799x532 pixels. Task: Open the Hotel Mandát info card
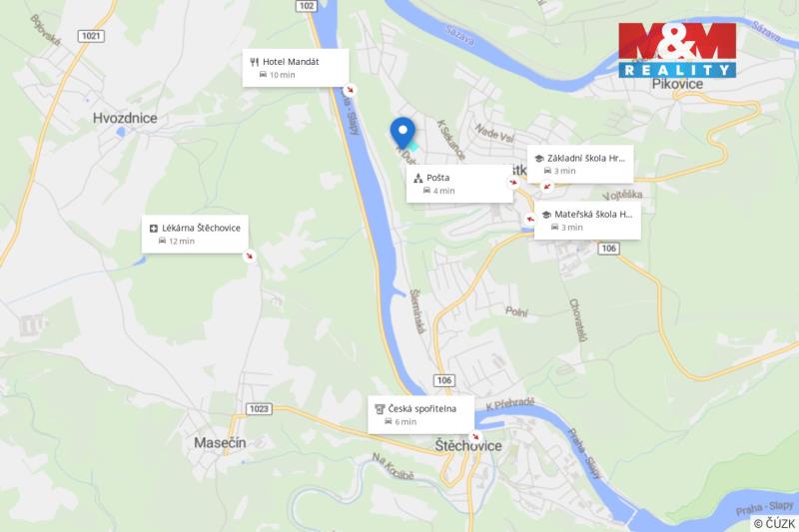tap(296, 68)
